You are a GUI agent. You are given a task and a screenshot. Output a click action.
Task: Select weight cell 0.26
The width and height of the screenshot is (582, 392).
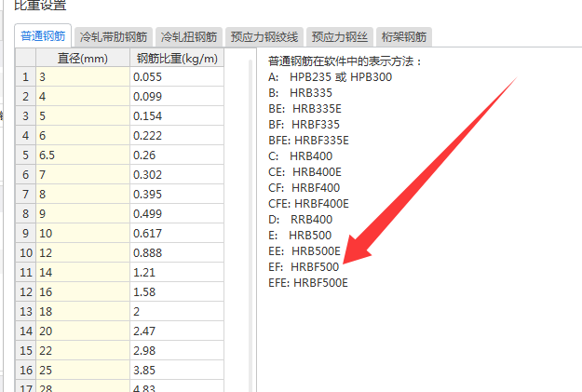(177, 155)
